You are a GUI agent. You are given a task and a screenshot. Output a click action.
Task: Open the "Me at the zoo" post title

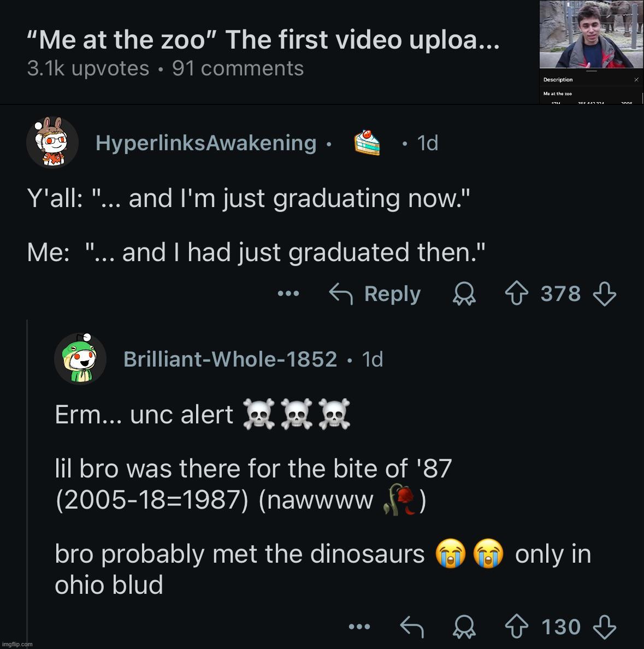(263, 39)
